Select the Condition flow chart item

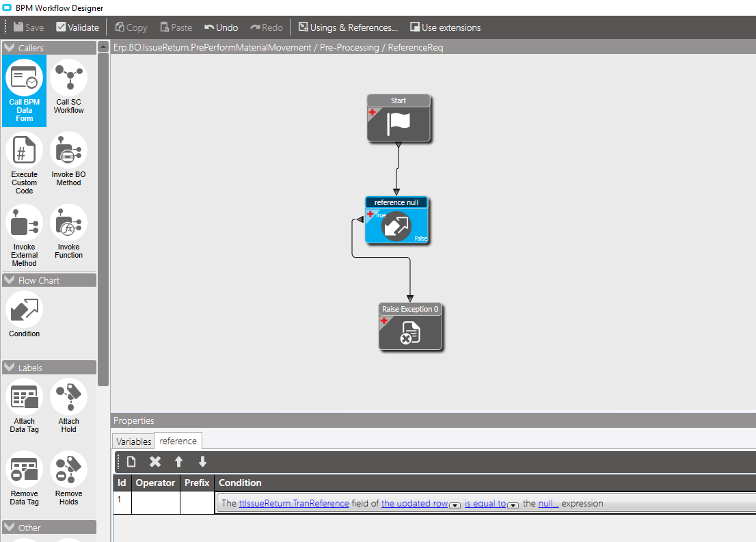coord(24,314)
